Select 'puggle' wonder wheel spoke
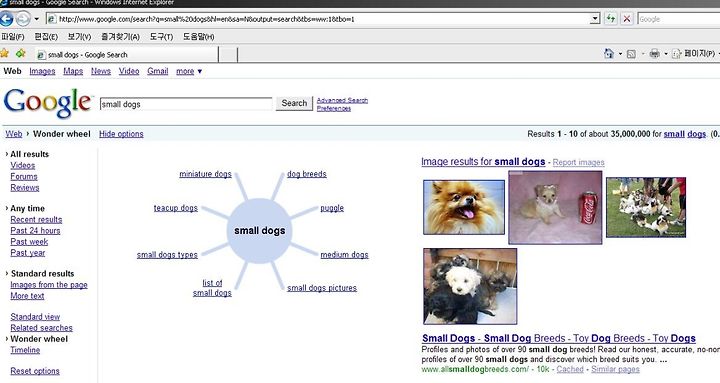Image resolution: width=720 pixels, height=383 pixels. (332, 208)
